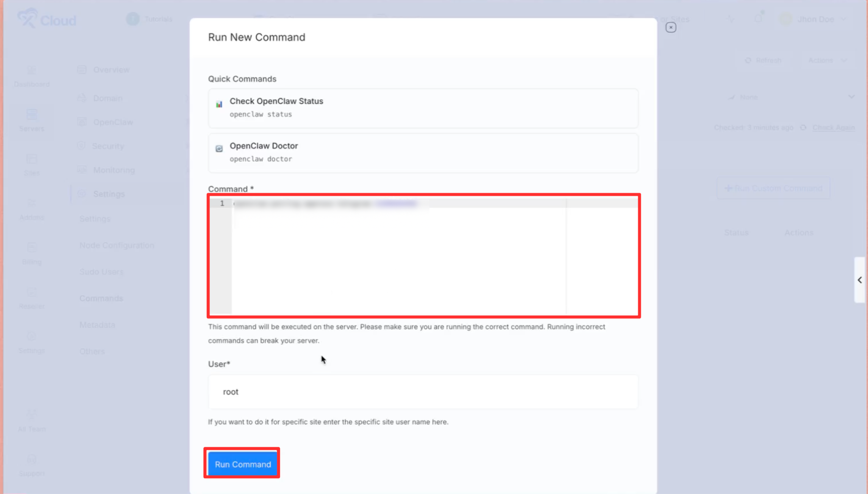Open the Actions dropdown

point(827,60)
